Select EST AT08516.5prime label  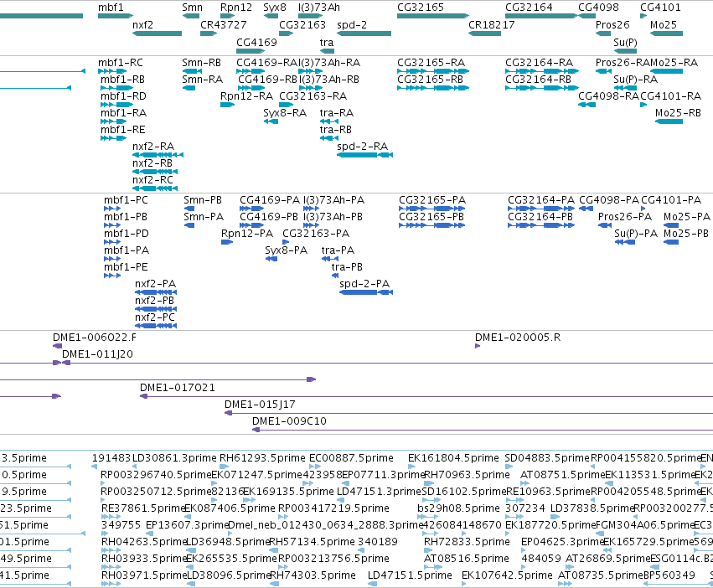[466, 559]
